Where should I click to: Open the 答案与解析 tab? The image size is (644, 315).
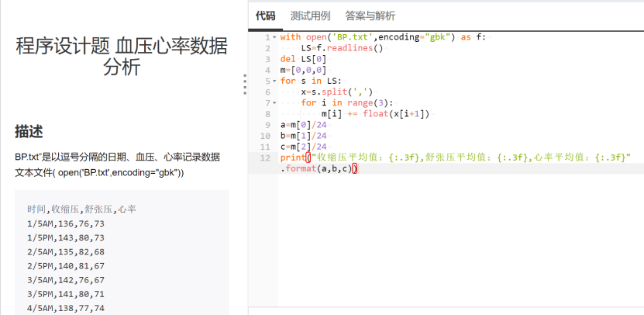(x=370, y=16)
